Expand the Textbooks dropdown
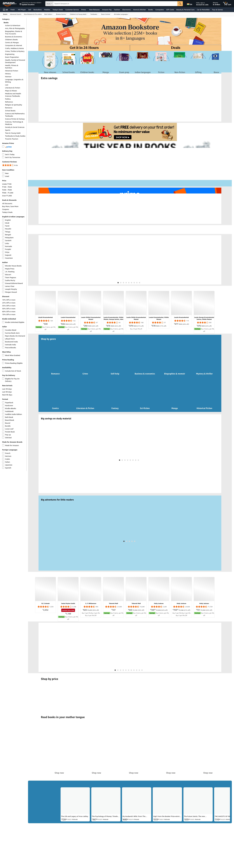This screenshot has height=868, width=234. coord(94,14)
